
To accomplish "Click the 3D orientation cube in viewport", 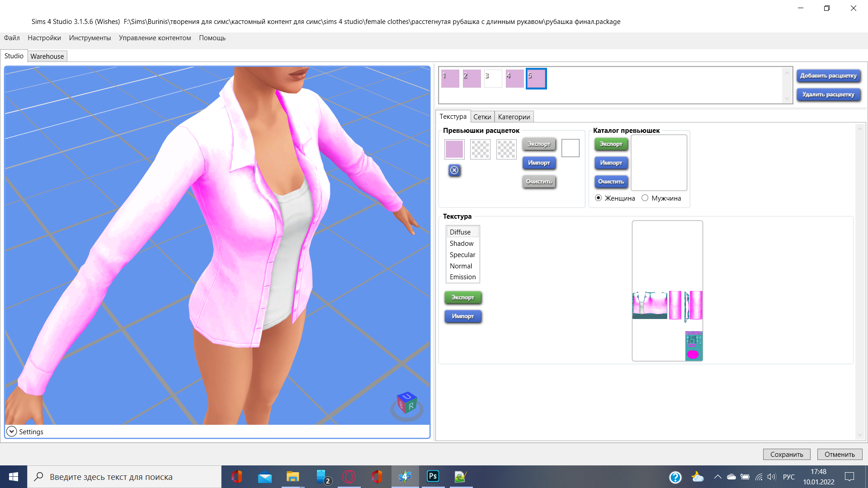I will pyautogui.click(x=407, y=403).
